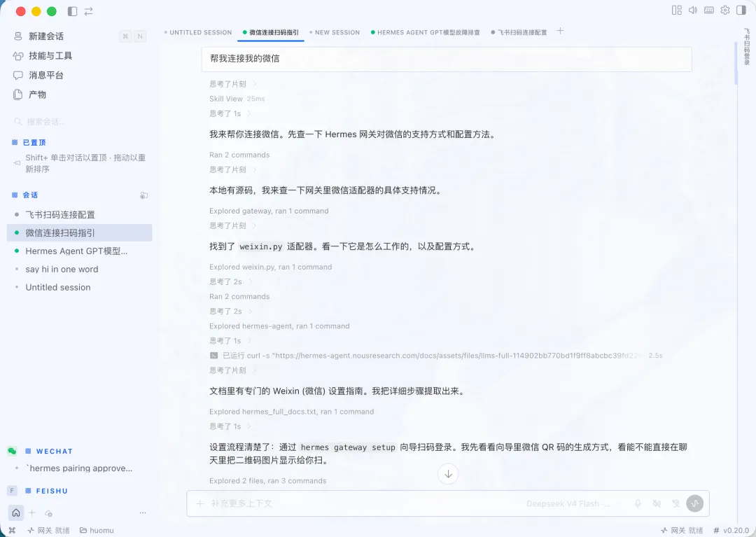The width and height of the screenshot is (756, 537).
Task: Click the command key icon in status bar
Action: pyautogui.click(x=12, y=530)
